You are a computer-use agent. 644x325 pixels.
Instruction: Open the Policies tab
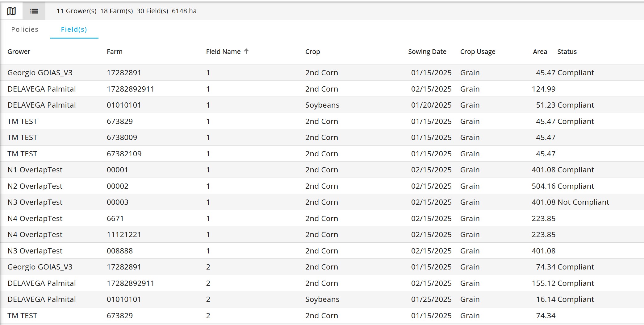tap(25, 29)
